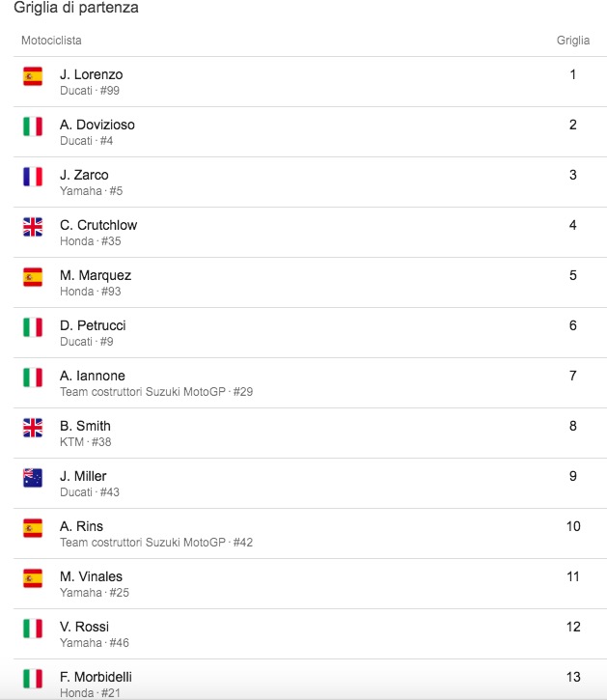
Task: Click the Griglia column header
Action: pos(572,41)
